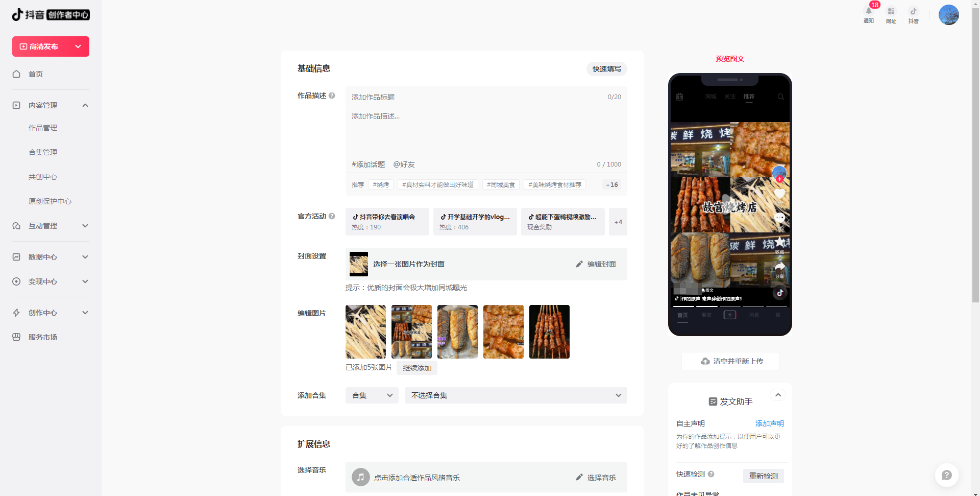Select the 开学基础开学的vlog activity
980x496 pixels.
point(475,222)
